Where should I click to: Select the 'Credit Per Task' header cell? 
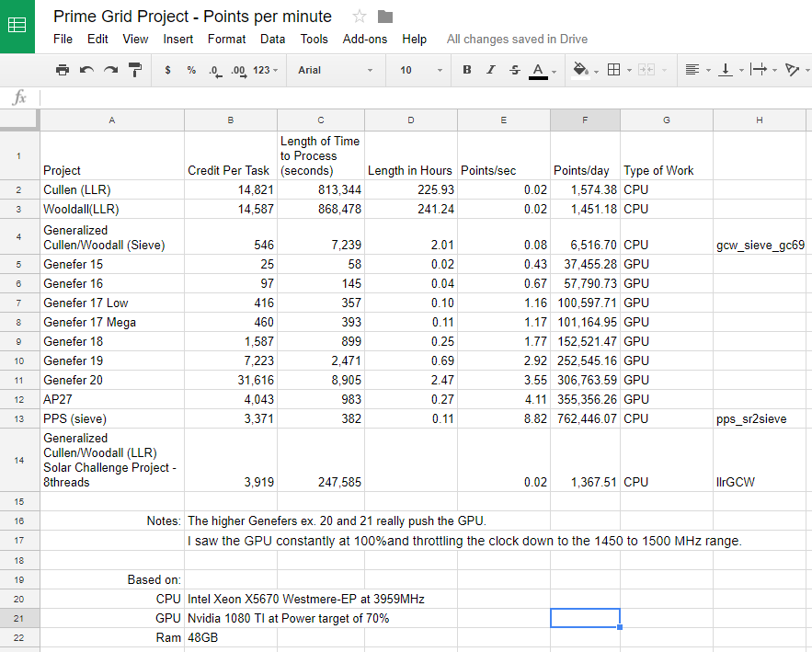tap(231, 156)
